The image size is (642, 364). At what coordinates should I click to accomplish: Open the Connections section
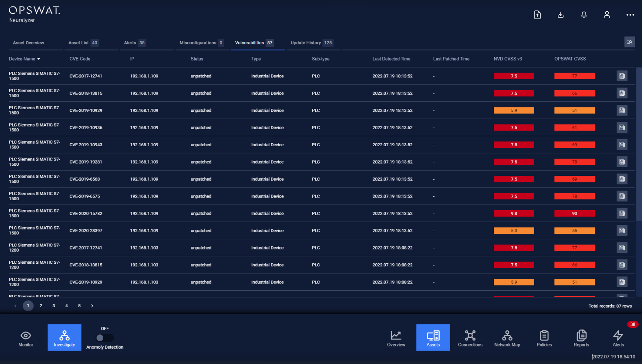(470, 338)
